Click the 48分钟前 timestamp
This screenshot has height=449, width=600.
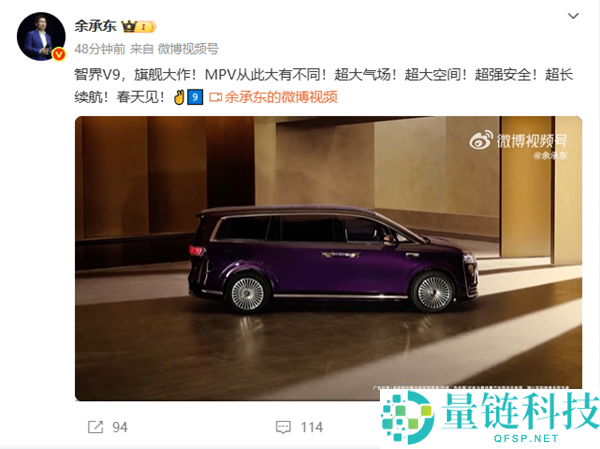(x=100, y=49)
